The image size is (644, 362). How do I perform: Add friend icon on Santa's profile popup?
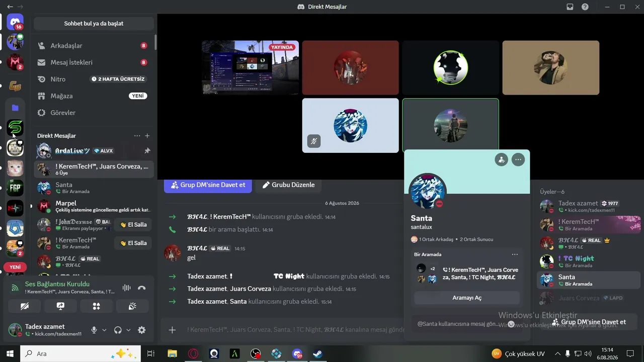[x=501, y=160]
